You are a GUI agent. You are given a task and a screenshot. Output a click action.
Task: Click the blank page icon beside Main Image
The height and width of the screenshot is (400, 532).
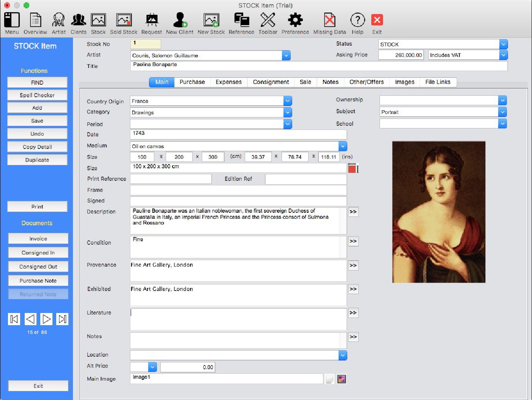tap(330, 379)
